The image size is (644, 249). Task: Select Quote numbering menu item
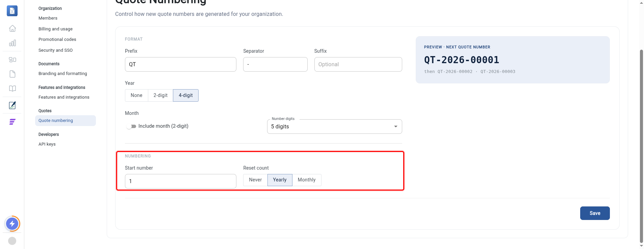66,121
